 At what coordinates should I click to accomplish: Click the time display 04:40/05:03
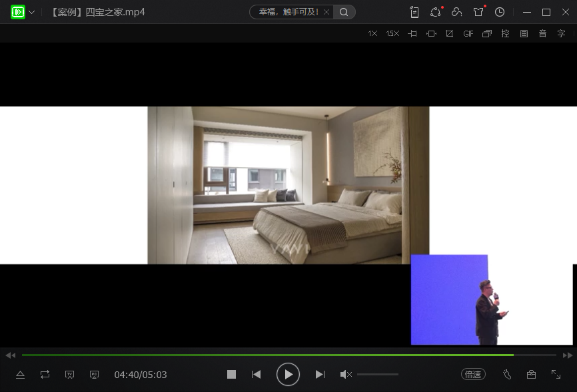[x=141, y=375]
